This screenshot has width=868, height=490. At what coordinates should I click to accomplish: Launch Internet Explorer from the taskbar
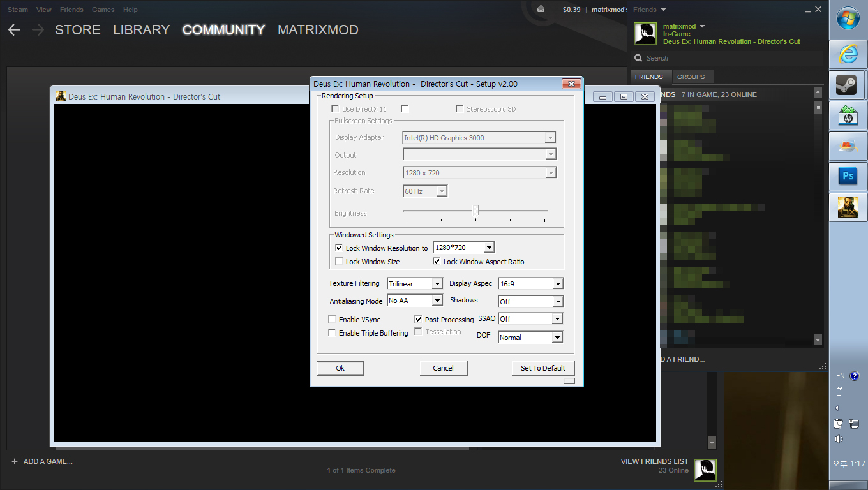tap(848, 54)
